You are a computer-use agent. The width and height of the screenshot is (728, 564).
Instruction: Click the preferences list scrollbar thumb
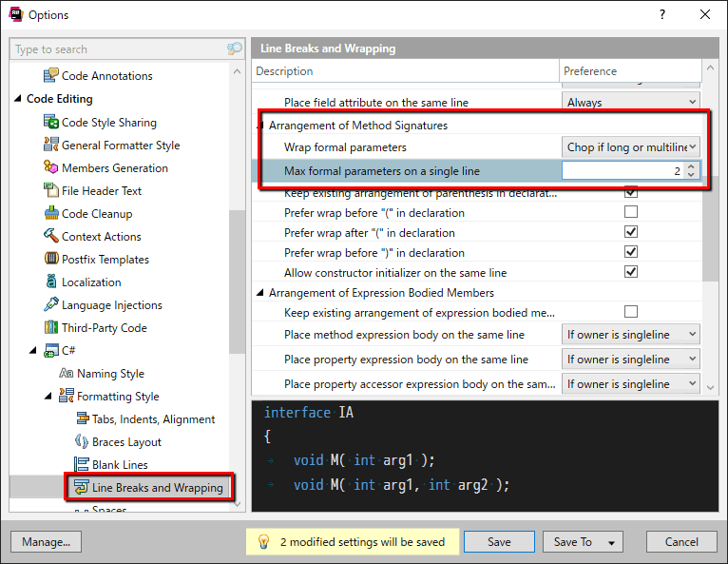tap(710, 228)
